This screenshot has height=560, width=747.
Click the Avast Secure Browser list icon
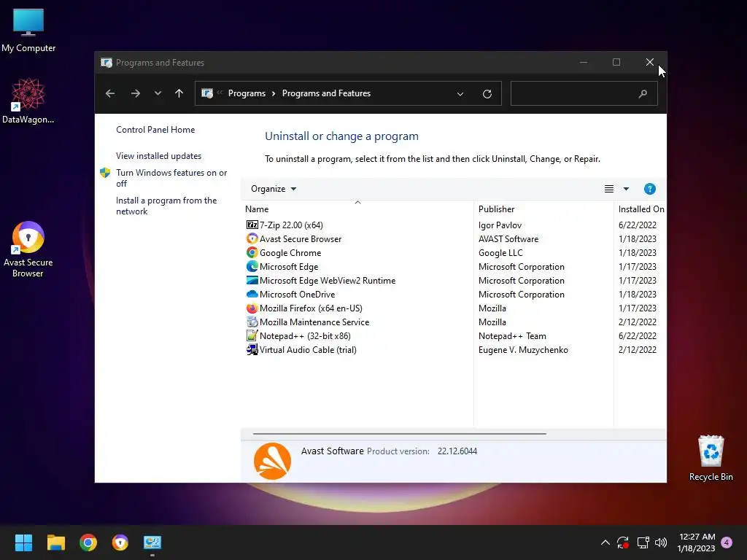tap(252, 238)
